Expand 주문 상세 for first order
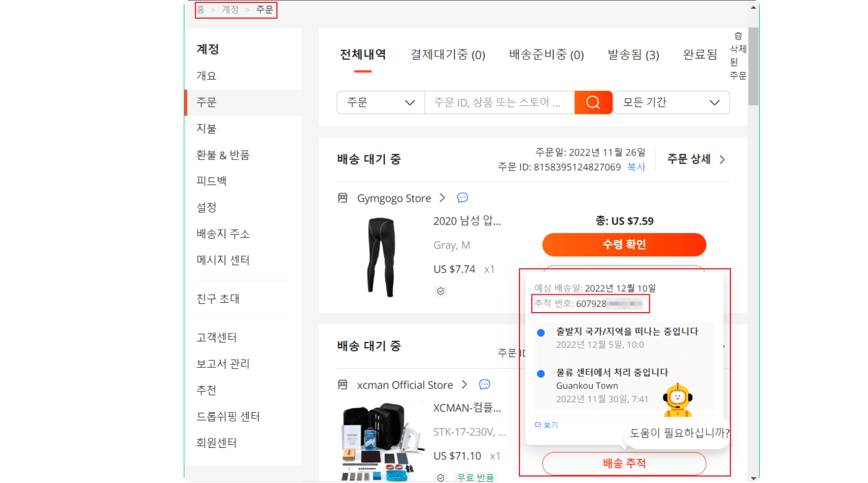The height and width of the screenshot is (483, 868). point(696,159)
